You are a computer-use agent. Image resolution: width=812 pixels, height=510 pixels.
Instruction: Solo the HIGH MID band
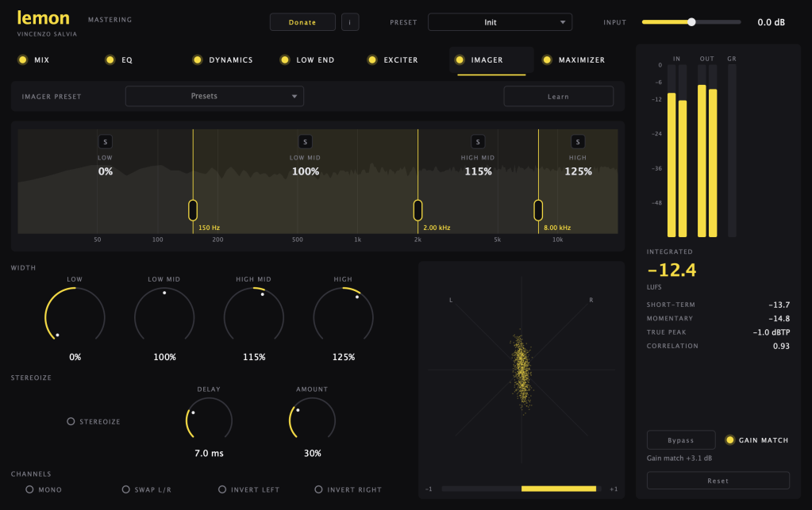(478, 142)
